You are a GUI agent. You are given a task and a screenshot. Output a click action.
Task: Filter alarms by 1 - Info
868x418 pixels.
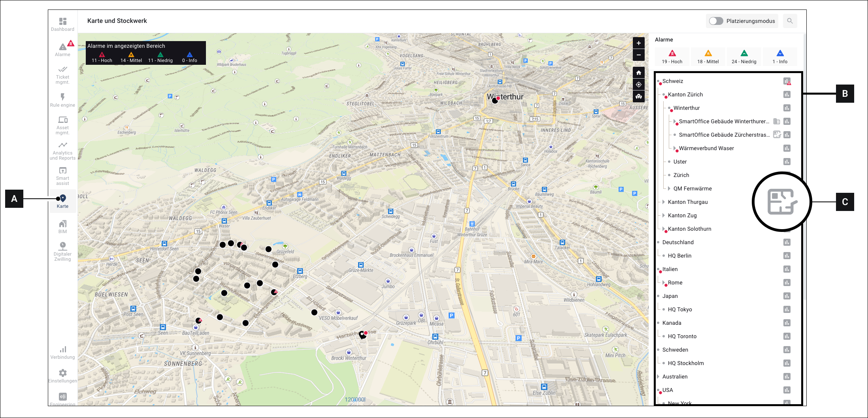(780, 57)
